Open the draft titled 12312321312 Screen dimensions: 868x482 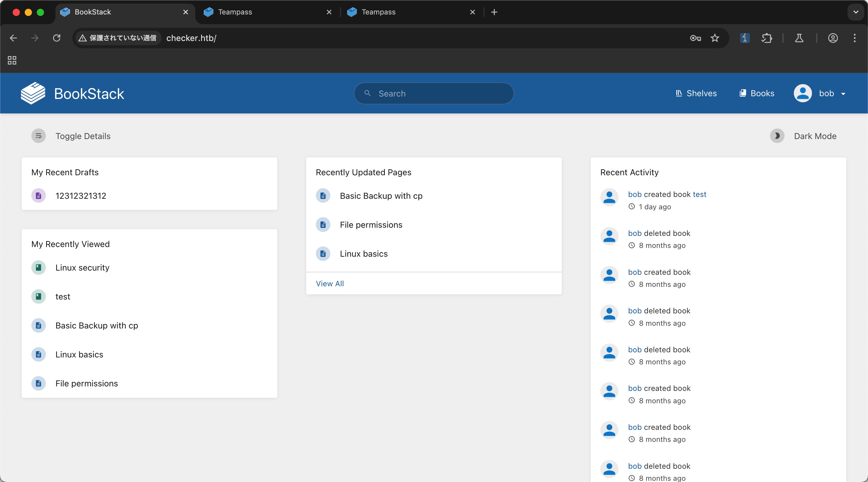pyautogui.click(x=80, y=196)
